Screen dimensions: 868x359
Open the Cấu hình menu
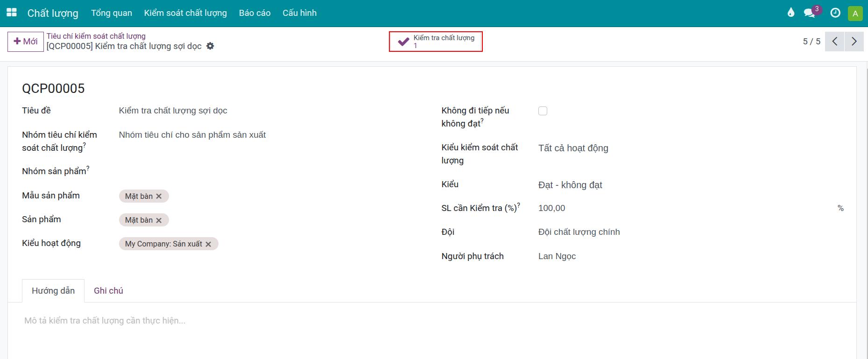(299, 13)
